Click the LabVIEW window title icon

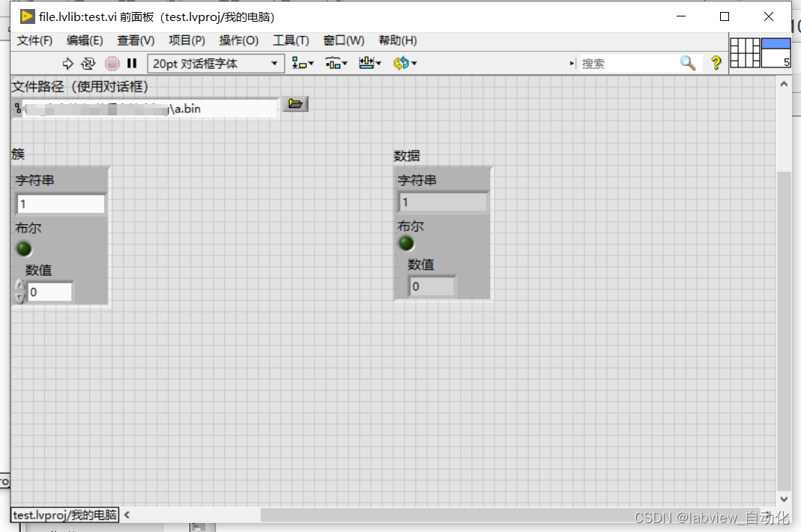(x=27, y=17)
